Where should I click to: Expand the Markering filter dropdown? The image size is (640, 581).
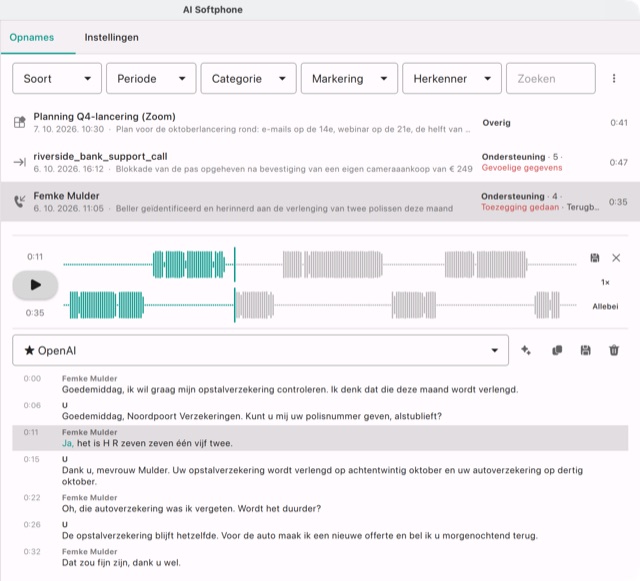coord(349,78)
